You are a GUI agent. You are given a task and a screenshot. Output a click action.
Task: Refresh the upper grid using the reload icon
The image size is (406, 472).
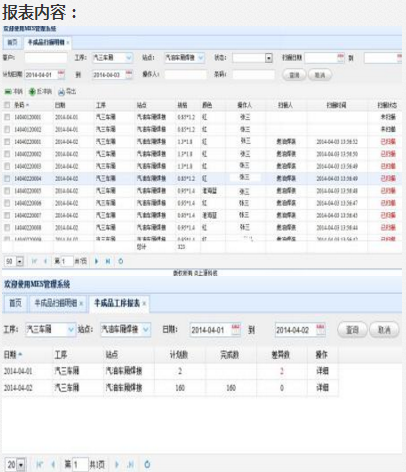[x=121, y=261]
